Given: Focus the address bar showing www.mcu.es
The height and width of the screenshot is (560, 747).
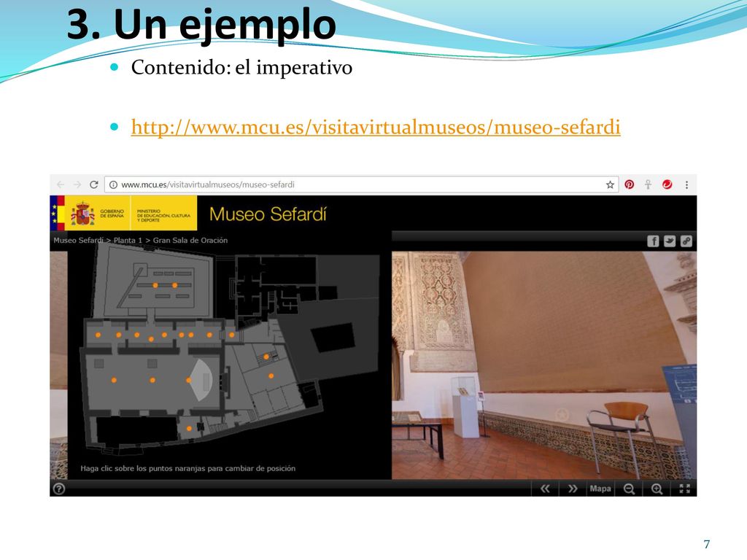Looking at the screenshot, I should click(x=361, y=184).
